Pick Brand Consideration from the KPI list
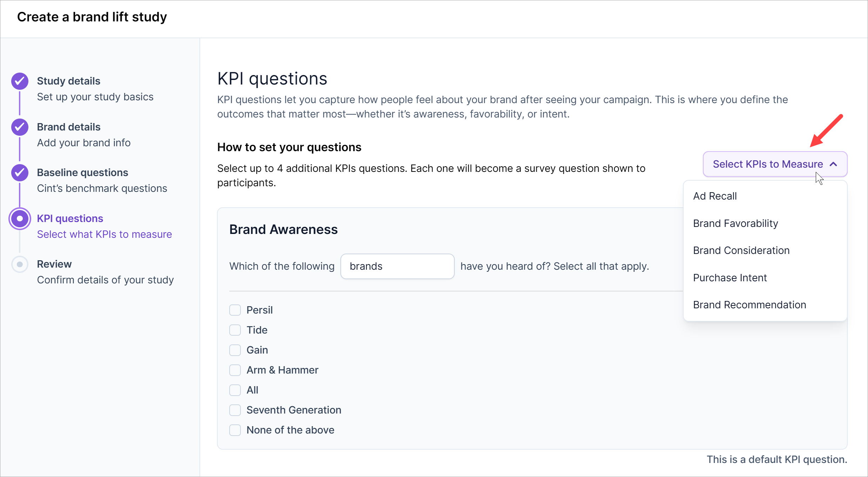The image size is (868, 477). 741,250
